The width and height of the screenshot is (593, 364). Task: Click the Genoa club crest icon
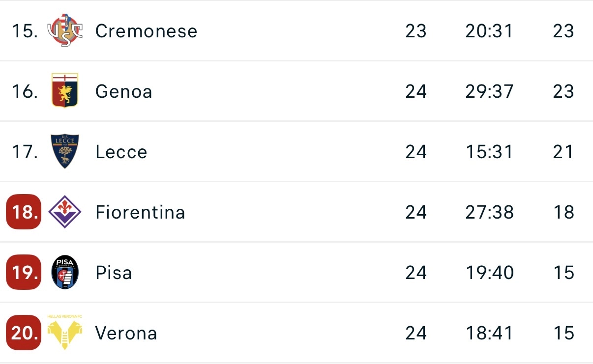click(x=65, y=91)
